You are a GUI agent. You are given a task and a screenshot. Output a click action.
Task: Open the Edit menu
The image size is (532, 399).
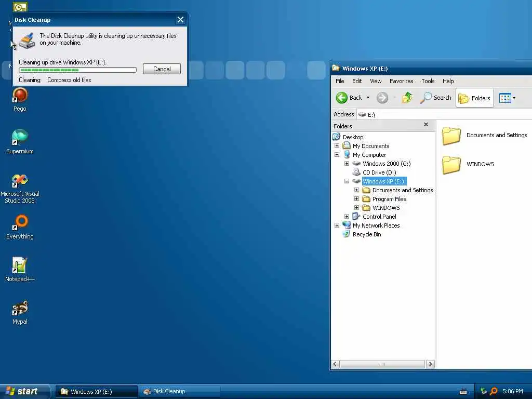356,81
